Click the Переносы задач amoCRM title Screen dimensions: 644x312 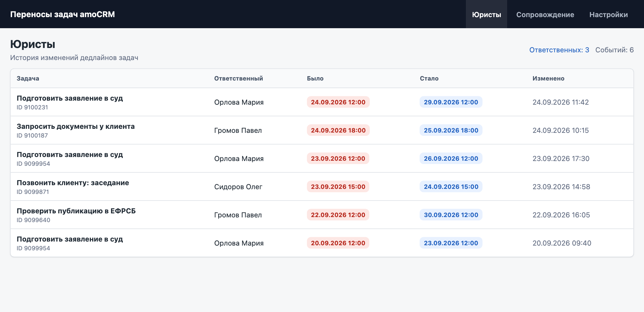(62, 14)
